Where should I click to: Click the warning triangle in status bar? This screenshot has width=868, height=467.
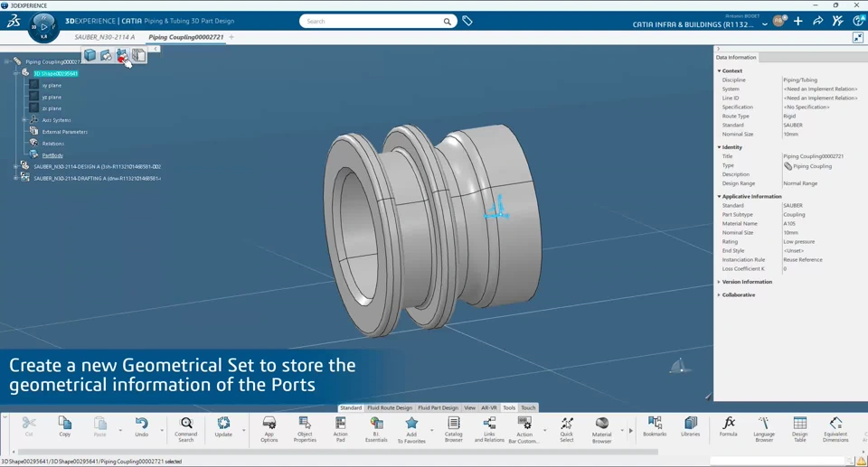[x=862, y=461]
